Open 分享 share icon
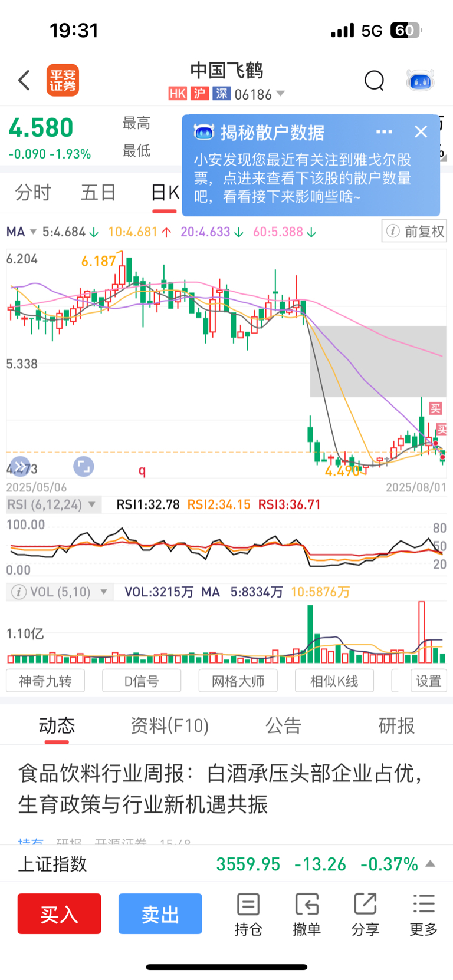 (x=365, y=915)
